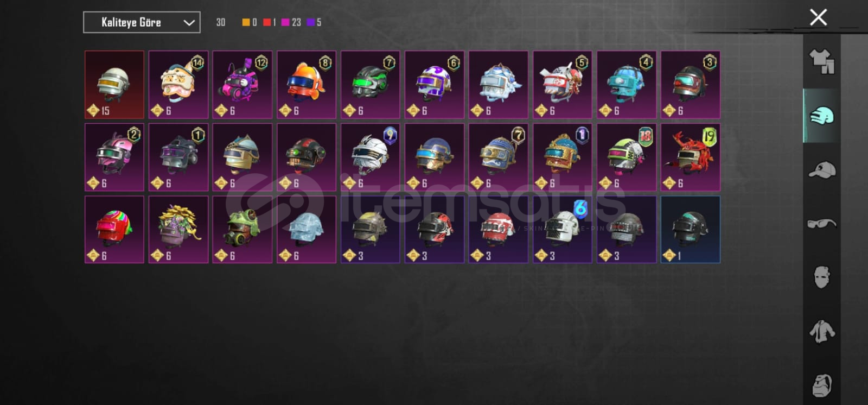Select the jacket category icon
This screenshot has width=868, height=405.
pos(821,331)
